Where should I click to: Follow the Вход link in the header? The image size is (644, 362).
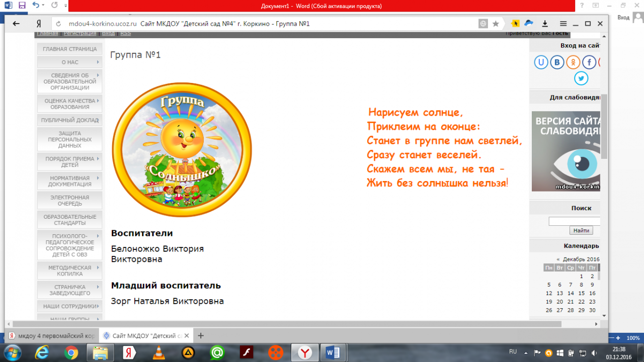[x=108, y=33]
